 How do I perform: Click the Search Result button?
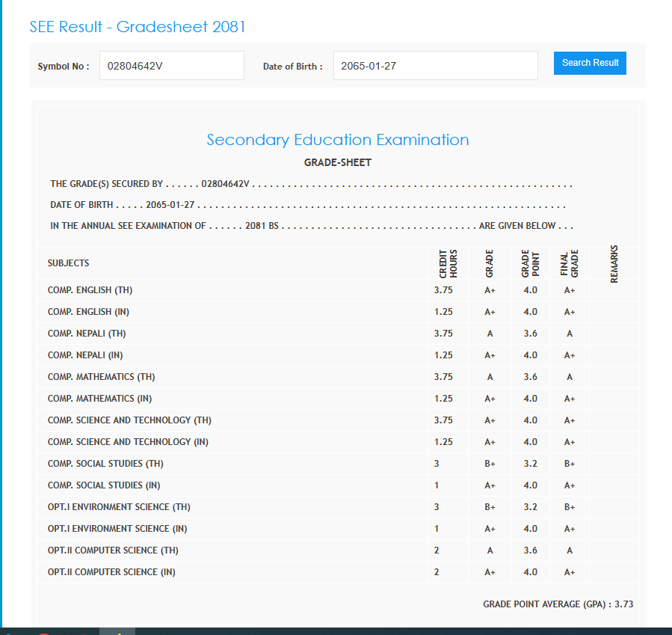[x=590, y=63]
